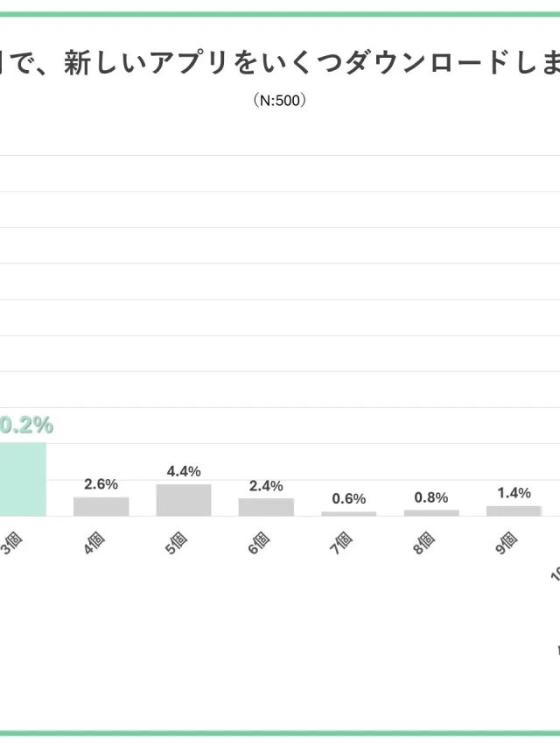The image size is (560, 747).
Task: Select the small bar for 7個
Action: coord(348,513)
